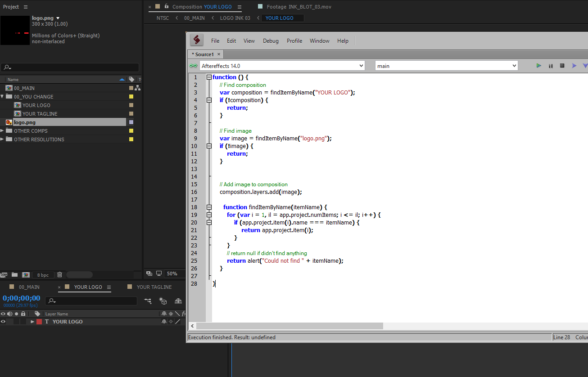The height and width of the screenshot is (377, 588).
Task: Click the primary viewer monitor icon
Action: 159,274
